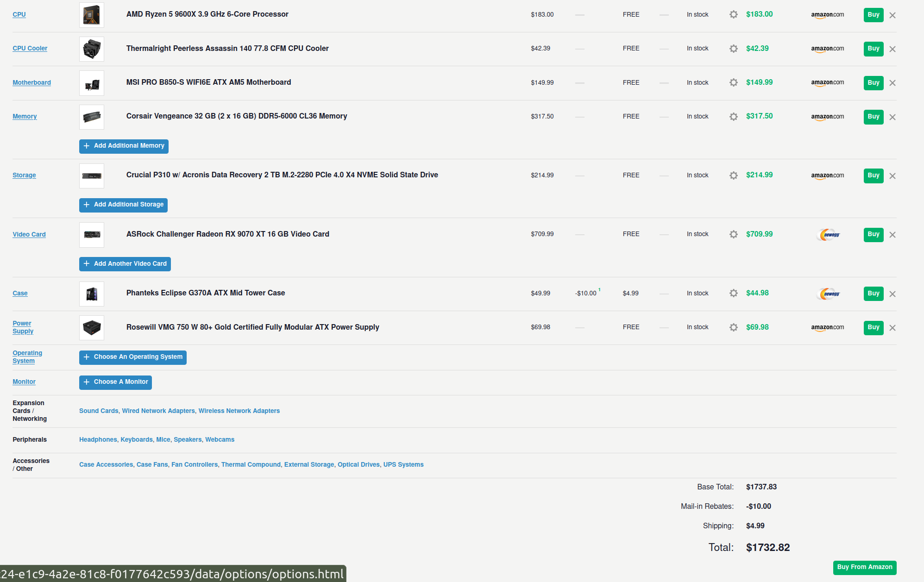The height and width of the screenshot is (582, 924).
Task: Remove the Memory item with X icon
Action: [x=893, y=117]
